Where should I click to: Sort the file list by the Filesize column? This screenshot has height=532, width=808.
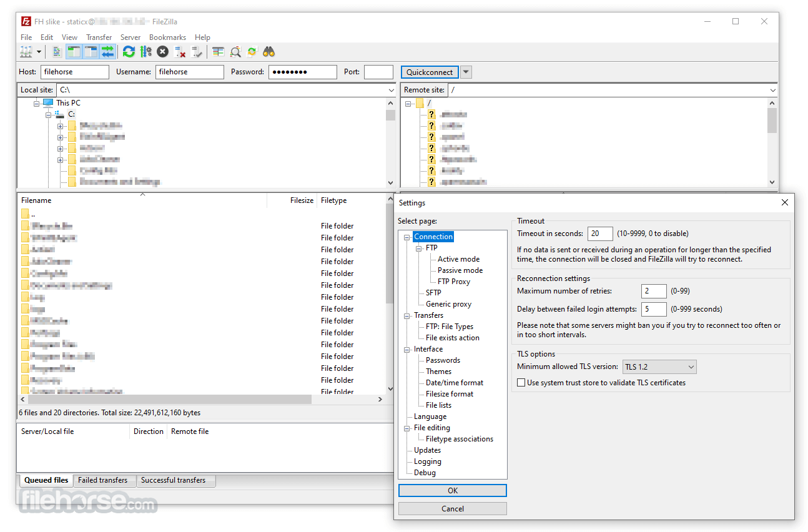pos(292,200)
